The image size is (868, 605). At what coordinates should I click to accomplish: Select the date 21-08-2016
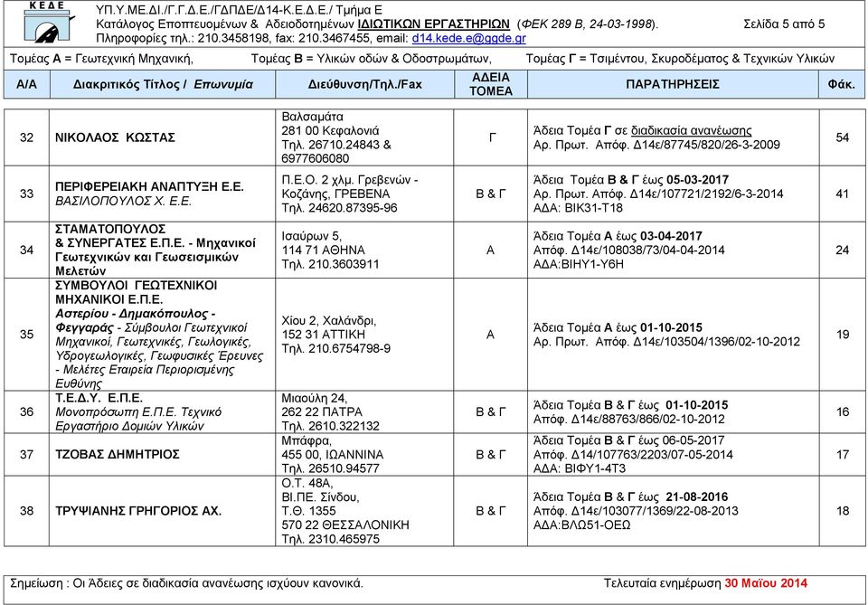pyautogui.click(x=697, y=497)
